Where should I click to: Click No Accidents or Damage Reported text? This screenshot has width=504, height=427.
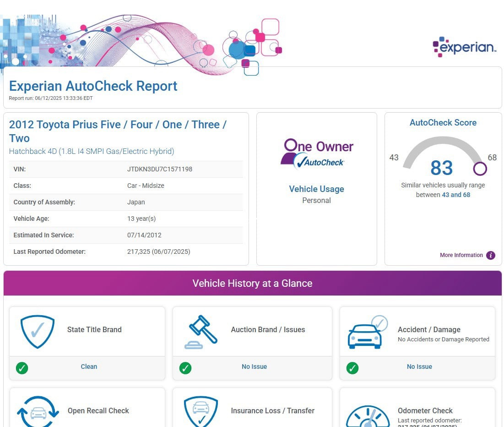point(444,339)
